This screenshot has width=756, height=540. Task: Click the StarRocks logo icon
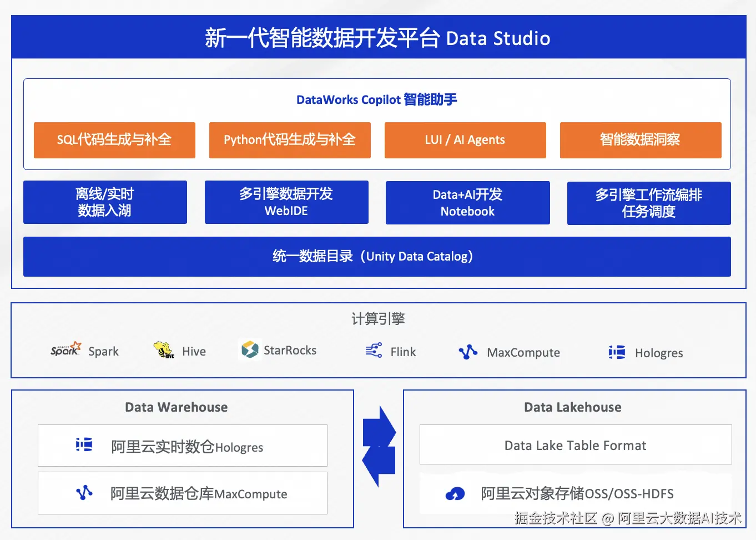pos(250,350)
